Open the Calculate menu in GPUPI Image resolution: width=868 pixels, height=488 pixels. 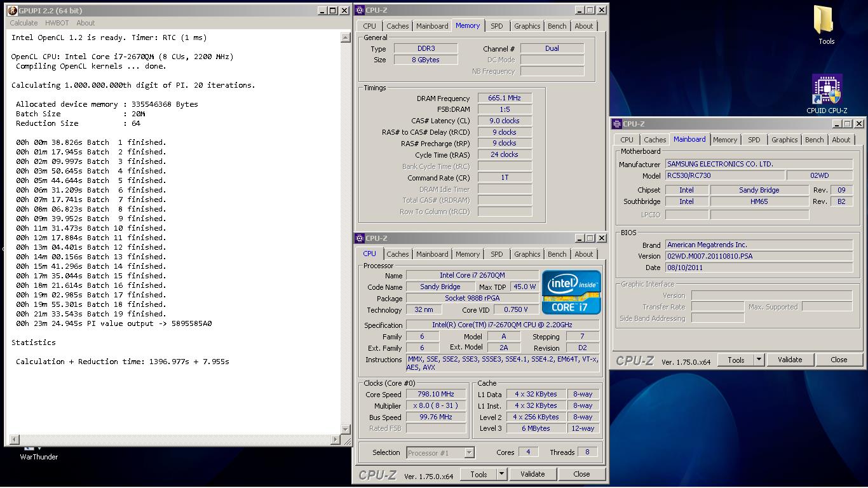24,23
